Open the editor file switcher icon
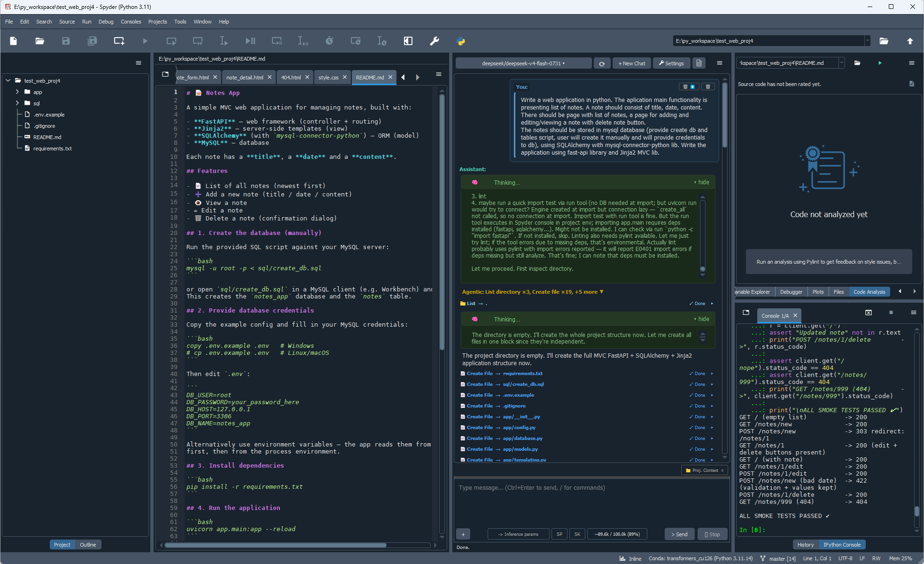The height and width of the screenshot is (564, 924). point(165,74)
